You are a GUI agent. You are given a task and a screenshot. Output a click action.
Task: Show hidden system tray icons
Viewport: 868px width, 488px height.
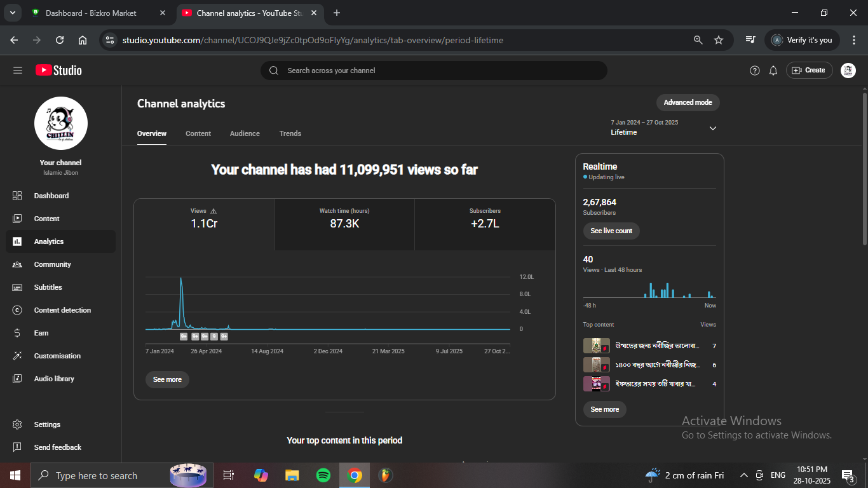[743, 475]
